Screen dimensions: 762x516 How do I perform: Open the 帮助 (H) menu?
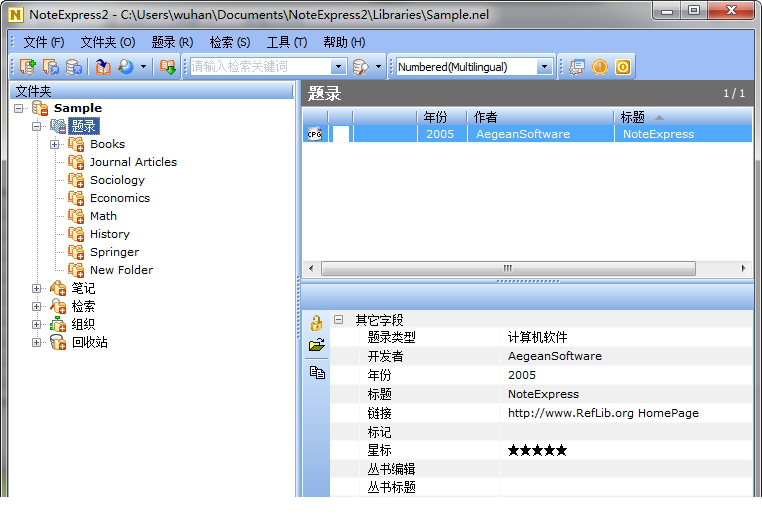(x=344, y=42)
